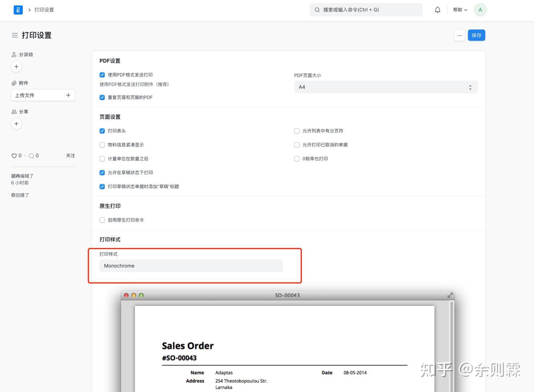Click the 关注 link
This screenshot has width=534, height=392.
(70, 156)
